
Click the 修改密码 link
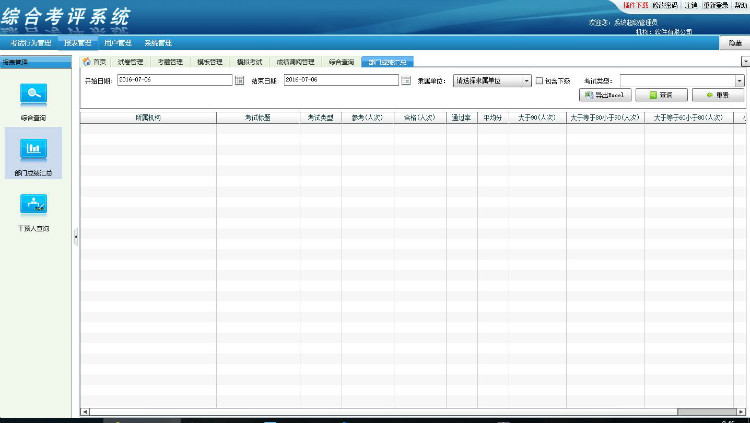[x=665, y=5]
